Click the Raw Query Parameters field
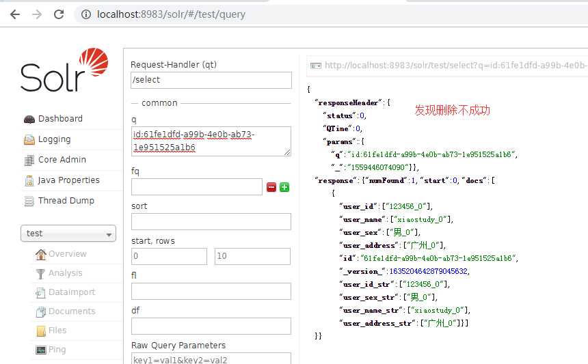Image resolution: width=588 pixels, height=364 pixels. click(x=211, y=359)
